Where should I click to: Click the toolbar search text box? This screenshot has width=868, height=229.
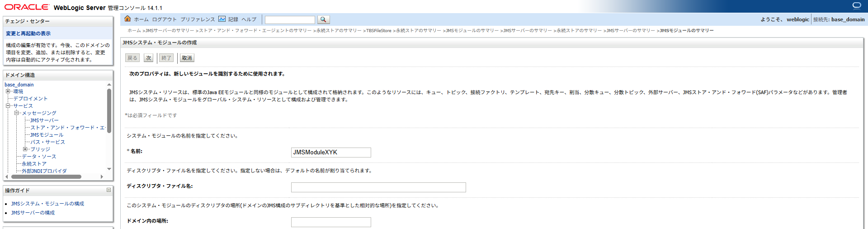pyautogui.click(x=290, y=20)
